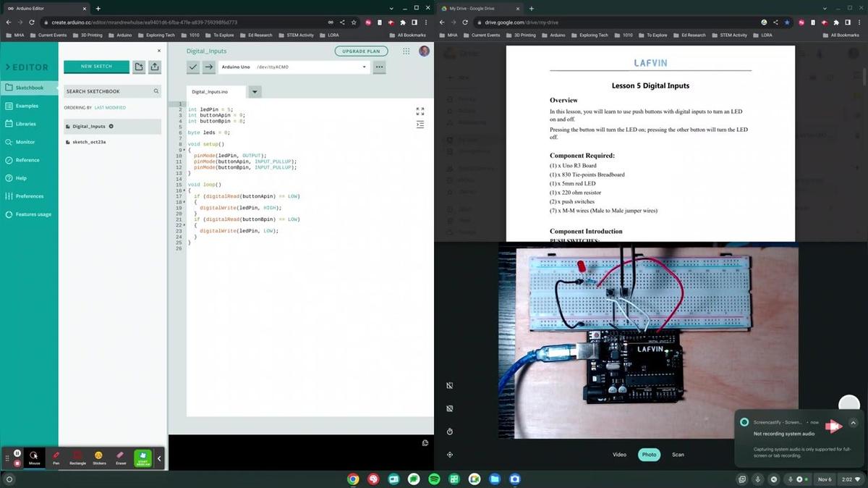
Task: Open the Files app icon on the shelf
Action: [x=495, y=479]
